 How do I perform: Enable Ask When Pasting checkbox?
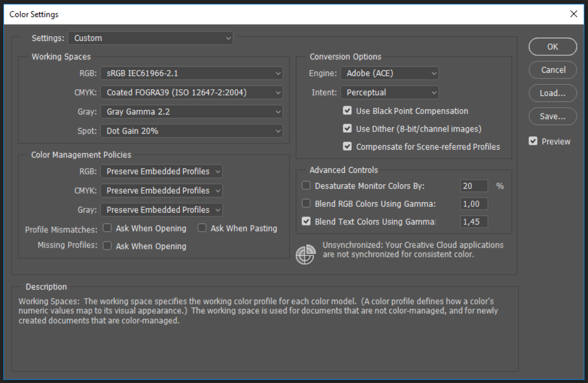(x=202, y=228)
